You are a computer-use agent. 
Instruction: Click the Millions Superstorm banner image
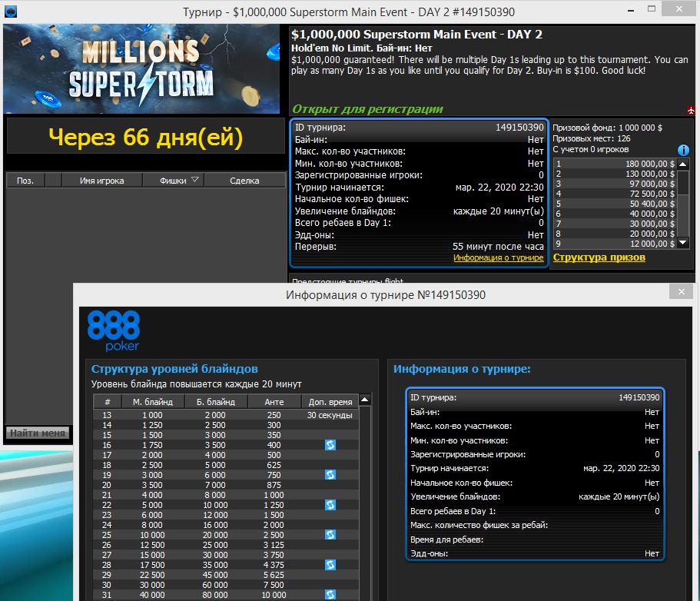[x=141, y=68]
